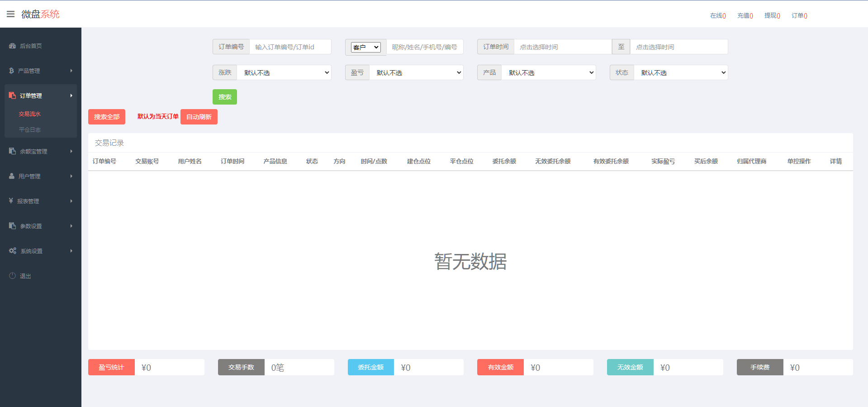868x407 pixels.
Task: Select 平仓日志 submenu item
Action: [x=30, y=130]
